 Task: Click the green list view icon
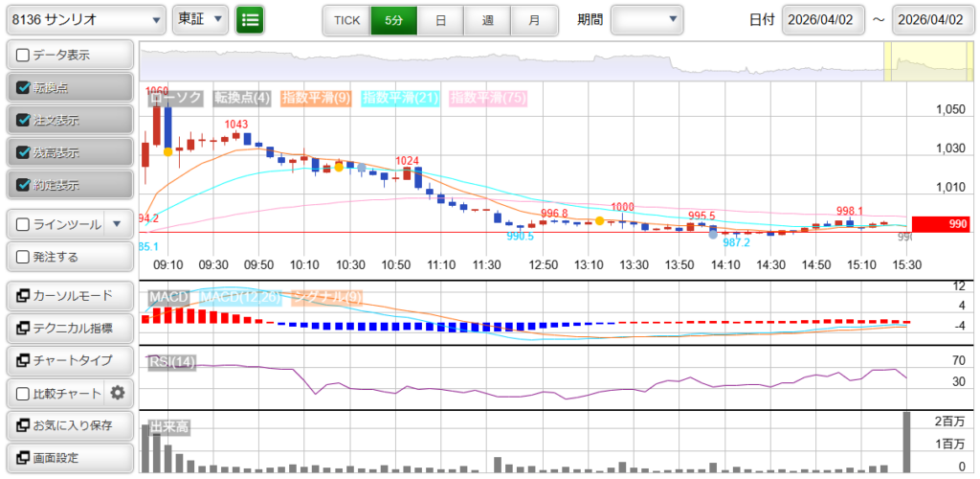pyautogui.click(x=250, y=19)
